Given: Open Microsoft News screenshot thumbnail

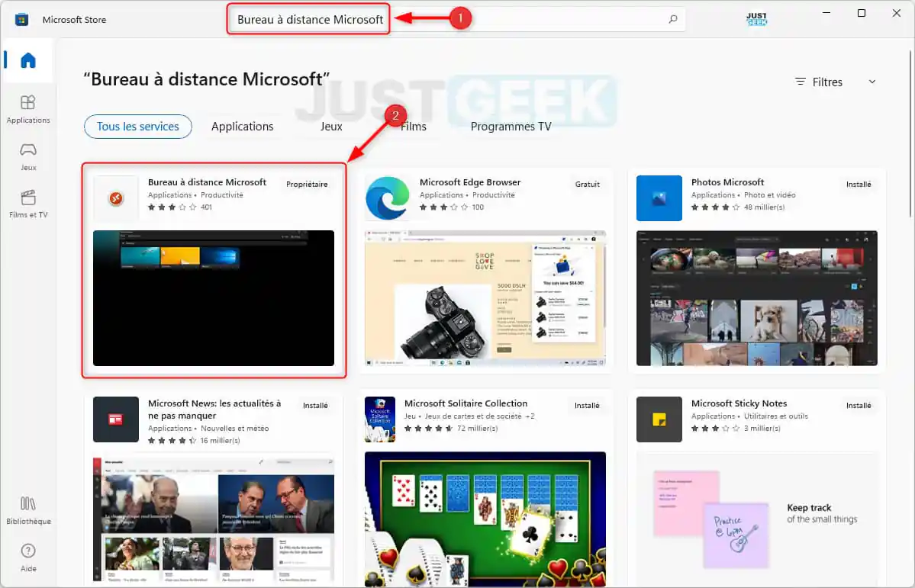Looking at the screenshot, I should pos(214,519).
